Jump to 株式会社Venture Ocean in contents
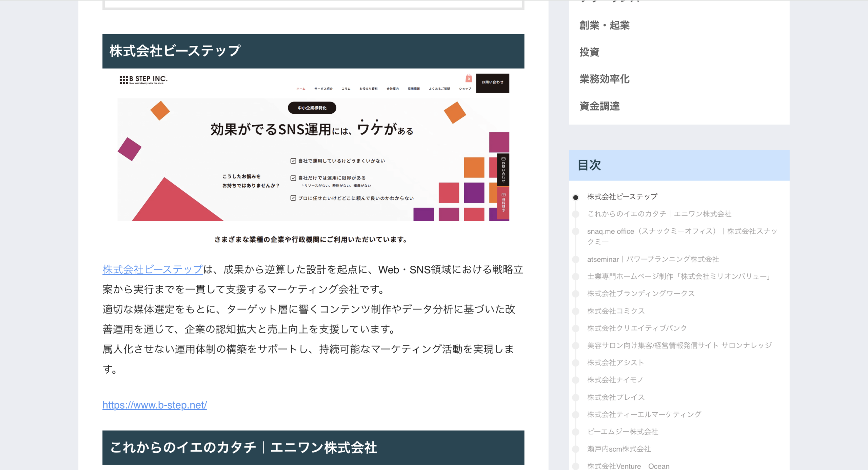The height and width of the screenshot is (470, 868). click(x=628, y=466)
